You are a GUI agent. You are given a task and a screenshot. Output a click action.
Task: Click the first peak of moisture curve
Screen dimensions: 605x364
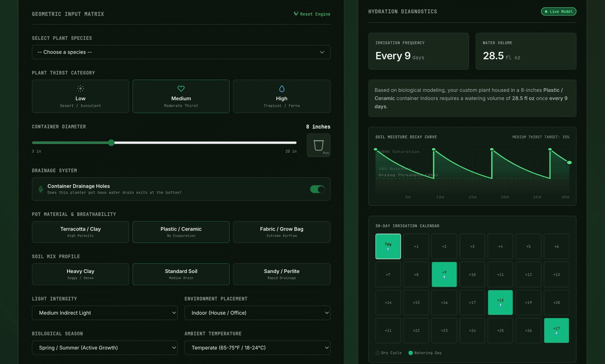376,149
